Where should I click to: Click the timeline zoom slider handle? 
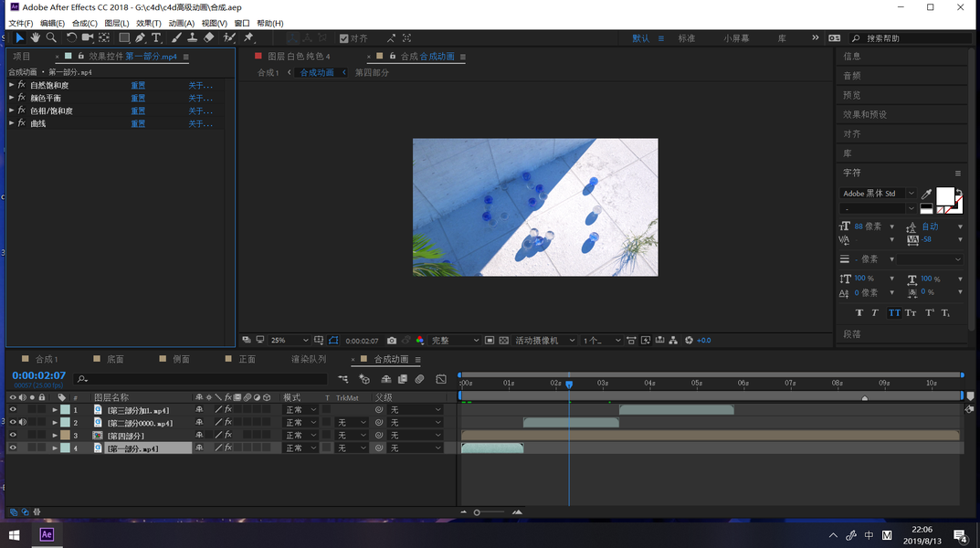coord(477,512)
